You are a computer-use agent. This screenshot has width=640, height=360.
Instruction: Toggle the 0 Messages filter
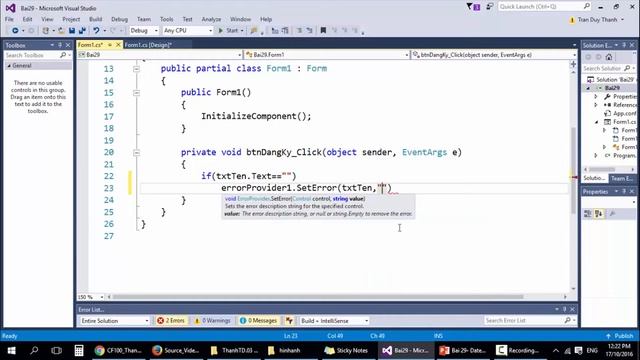tap(258, 321)
